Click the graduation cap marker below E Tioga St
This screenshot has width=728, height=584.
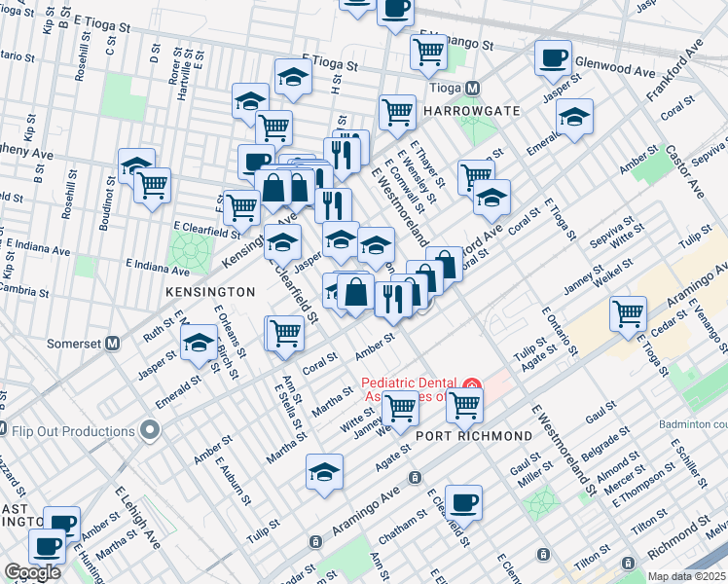click(292, 78)
